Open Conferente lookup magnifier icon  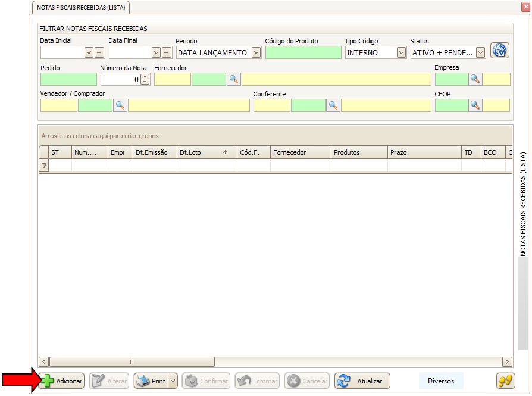[x=333, y=105]
